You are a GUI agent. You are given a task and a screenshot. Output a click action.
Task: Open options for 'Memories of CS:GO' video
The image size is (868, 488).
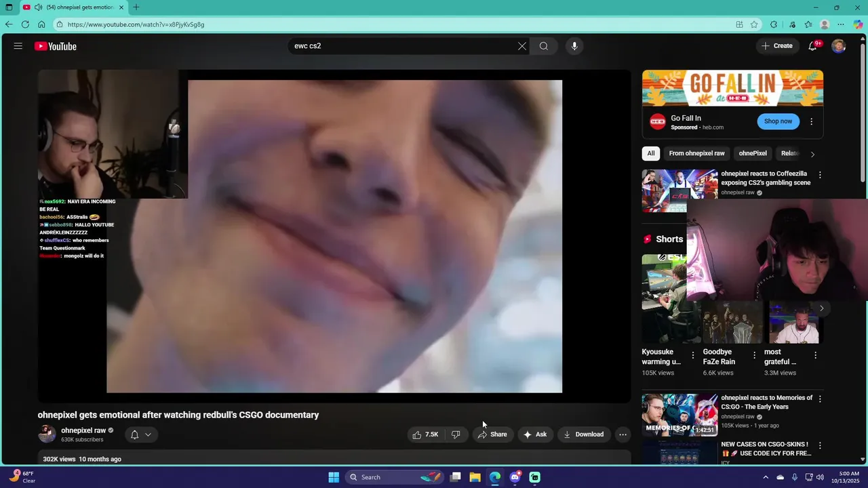point(820,399)
